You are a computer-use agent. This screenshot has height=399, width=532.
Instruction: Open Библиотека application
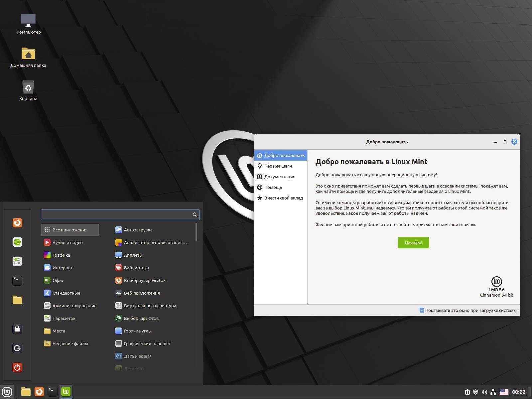153,268
